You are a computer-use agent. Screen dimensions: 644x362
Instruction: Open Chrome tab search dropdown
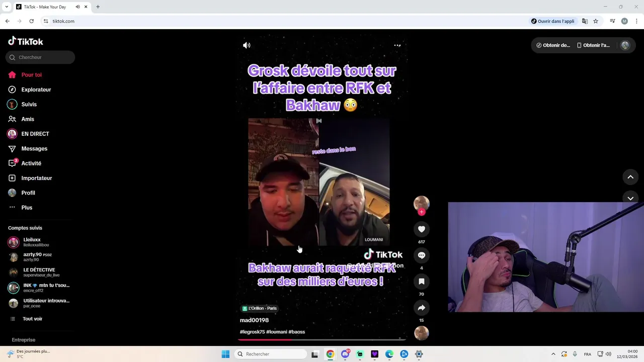6,7
